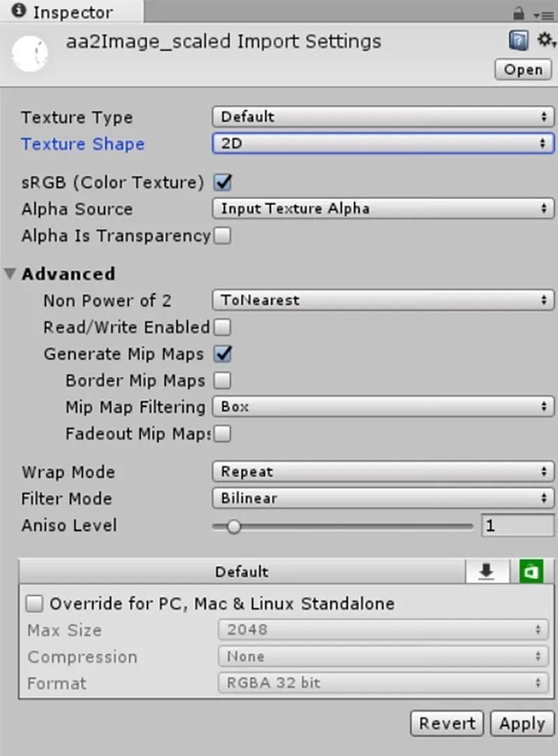Screen dimensions: 558x756
Task: Select the green Android platform tab
Action: [x=531, y=571]
